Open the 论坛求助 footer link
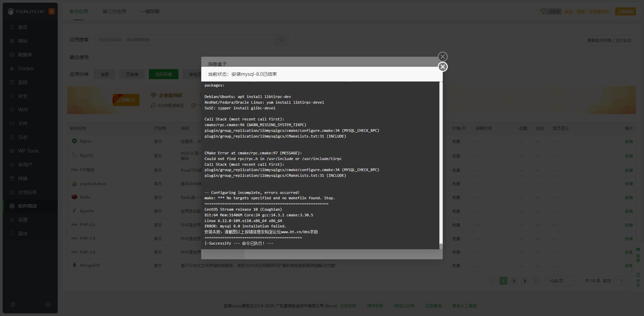The width and height of the screenshot is (644, 316). (x=348, y=306)
